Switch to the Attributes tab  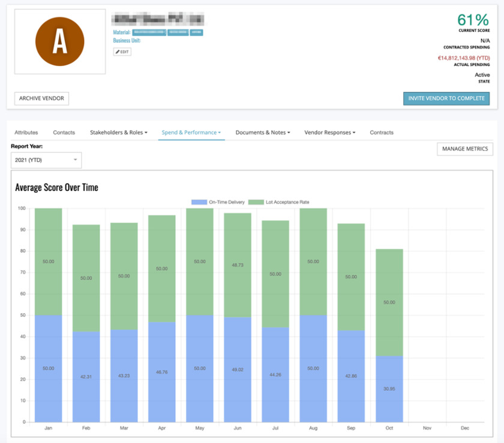26,133
